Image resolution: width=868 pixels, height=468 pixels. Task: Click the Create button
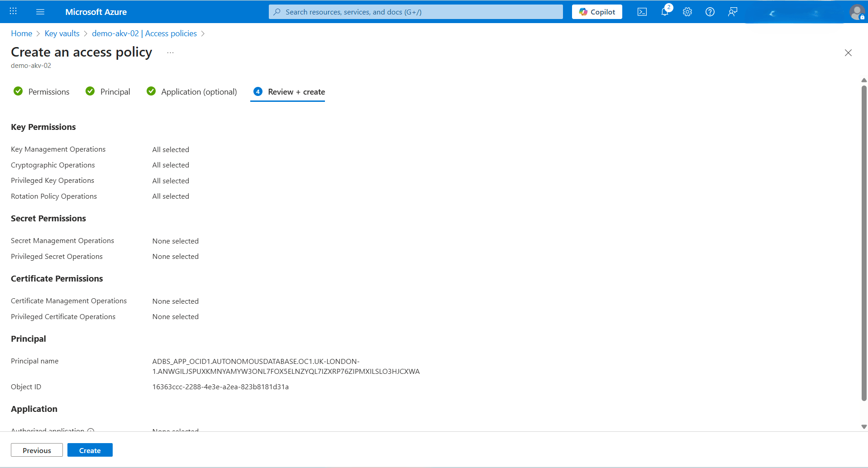90,450
